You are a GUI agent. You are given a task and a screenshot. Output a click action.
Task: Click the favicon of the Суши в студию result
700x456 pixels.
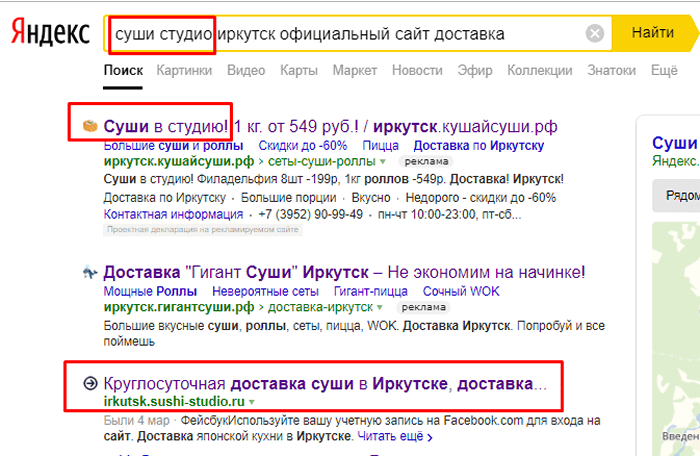point(89,126)
